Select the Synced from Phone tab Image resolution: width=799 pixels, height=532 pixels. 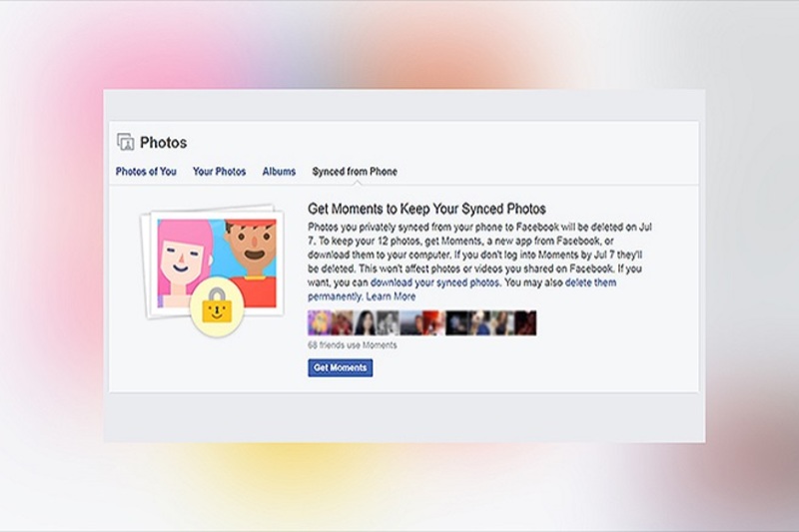[x=355, y=172]
